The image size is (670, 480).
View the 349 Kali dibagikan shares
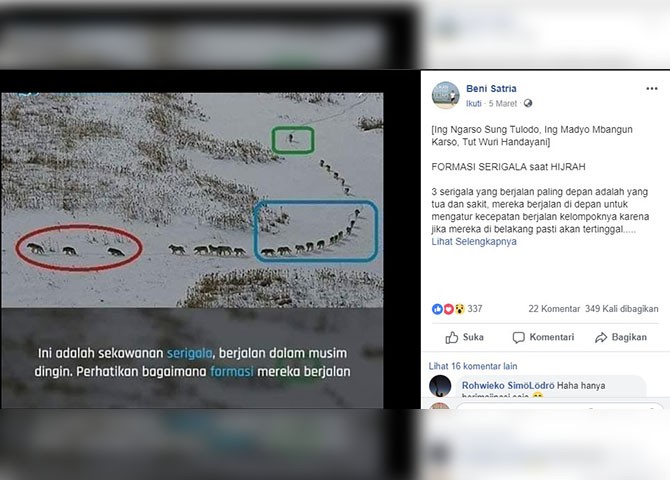622,309
